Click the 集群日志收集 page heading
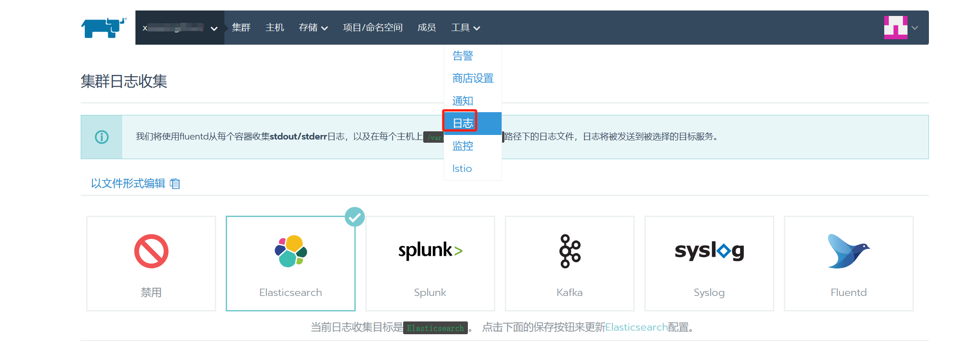The image size is (980, 352). pos(124,81)
